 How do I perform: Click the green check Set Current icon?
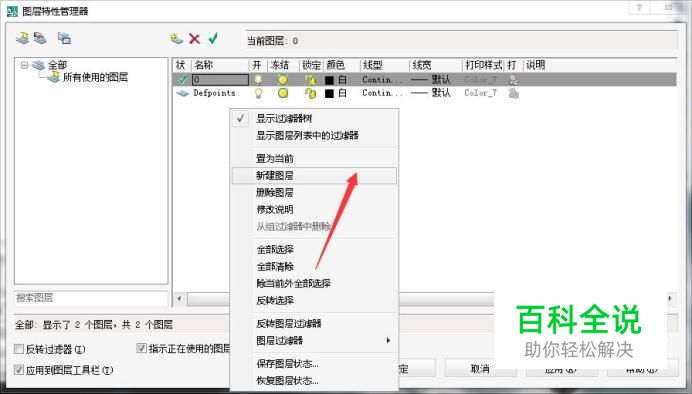click(213, 38)
